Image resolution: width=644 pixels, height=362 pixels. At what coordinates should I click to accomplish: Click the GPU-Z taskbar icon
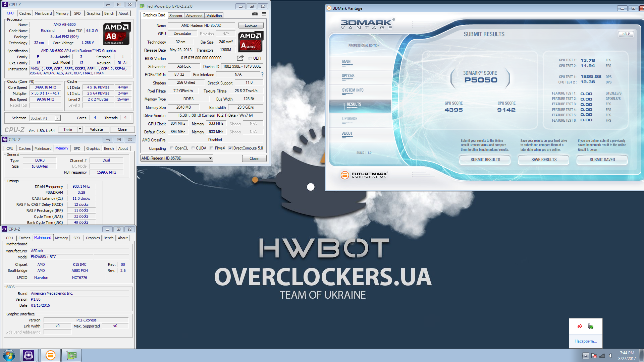point(72,355)
